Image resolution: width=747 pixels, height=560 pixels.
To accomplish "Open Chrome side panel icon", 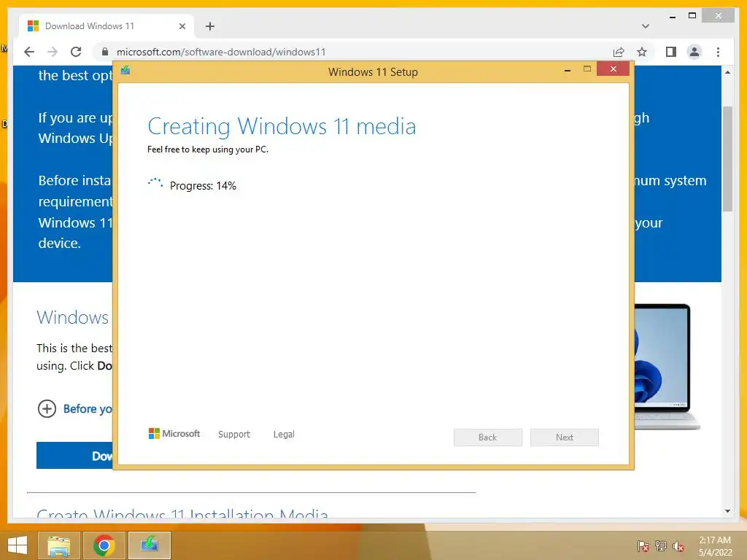I will (x=671, y=52).
